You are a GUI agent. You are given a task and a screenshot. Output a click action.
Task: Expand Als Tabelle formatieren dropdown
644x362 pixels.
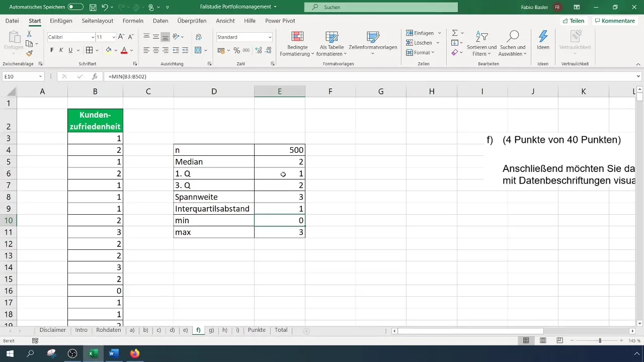332,44
